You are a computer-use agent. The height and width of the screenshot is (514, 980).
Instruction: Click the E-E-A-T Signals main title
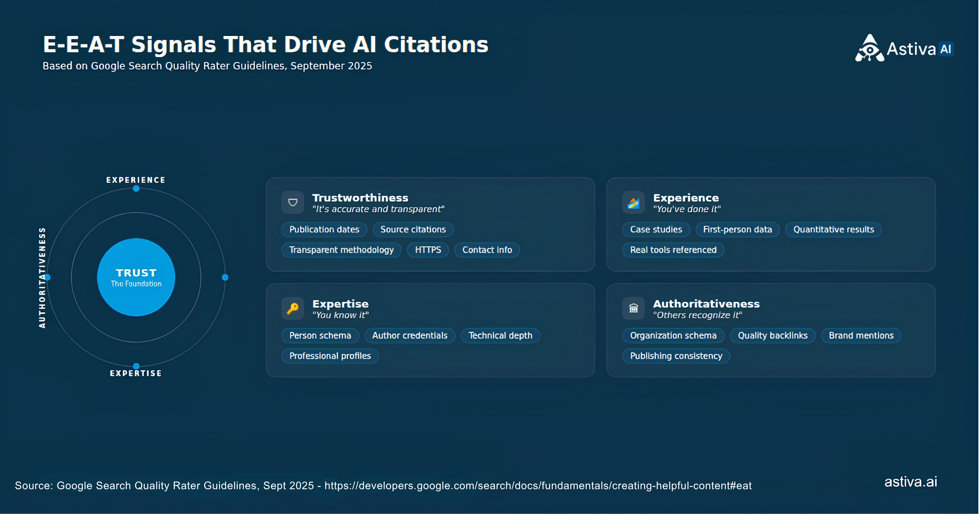(x=266, y=45)
